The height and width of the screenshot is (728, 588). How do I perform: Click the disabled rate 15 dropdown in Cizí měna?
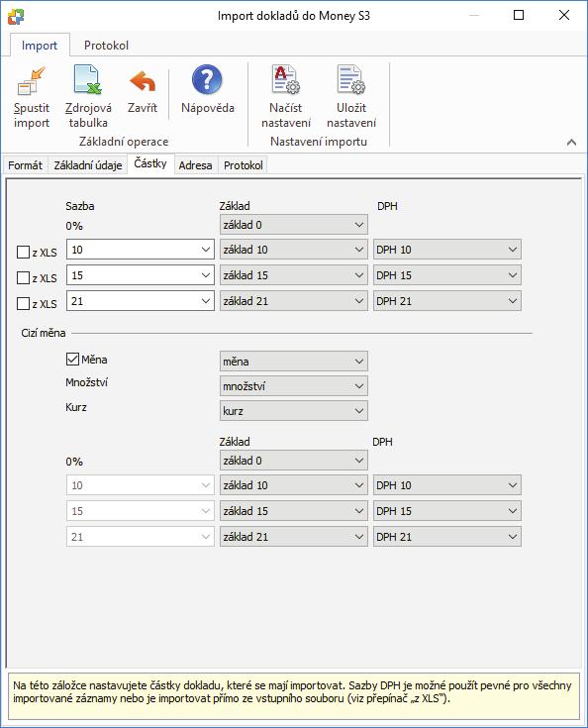(141, 511)
